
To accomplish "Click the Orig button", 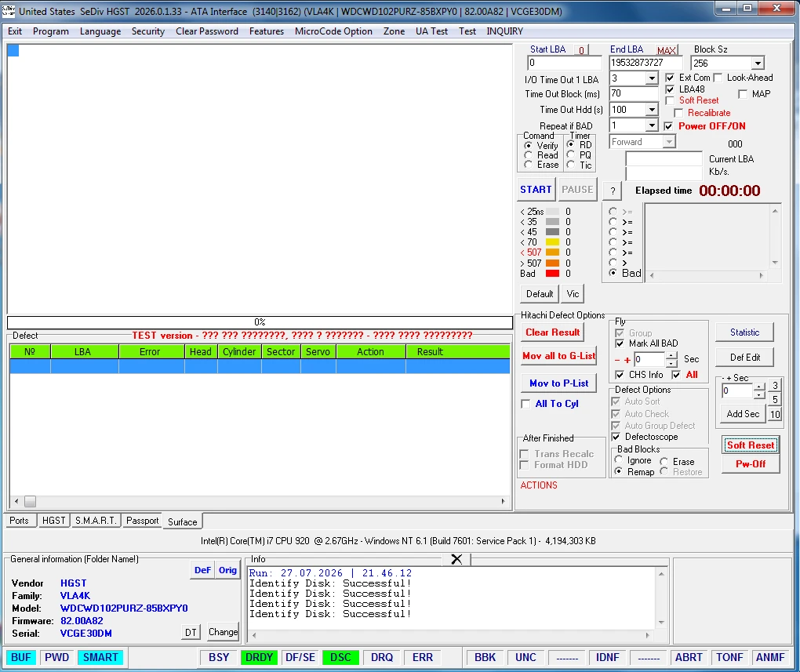I will pyautogui.click(x=227, y=570).
